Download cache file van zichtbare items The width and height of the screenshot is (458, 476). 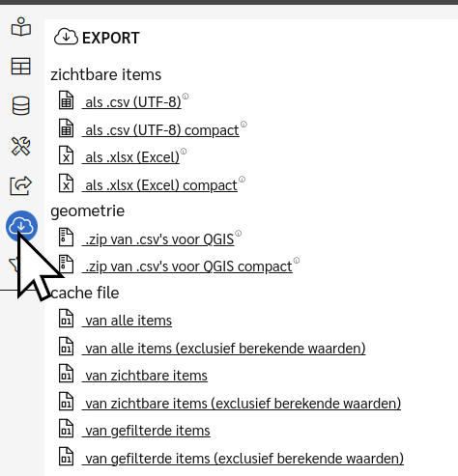click(145, 376)
